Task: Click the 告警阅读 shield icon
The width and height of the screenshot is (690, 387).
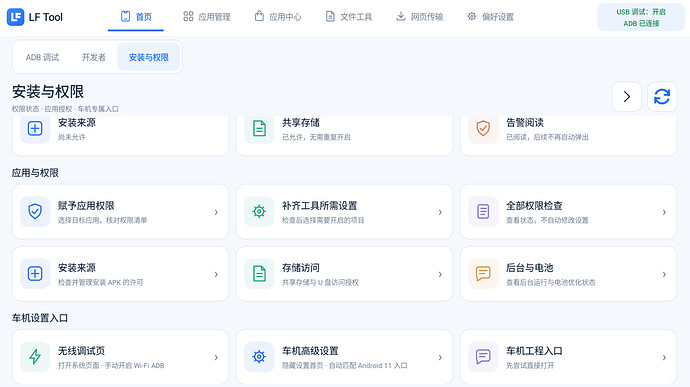Action: tap(483, 129)
